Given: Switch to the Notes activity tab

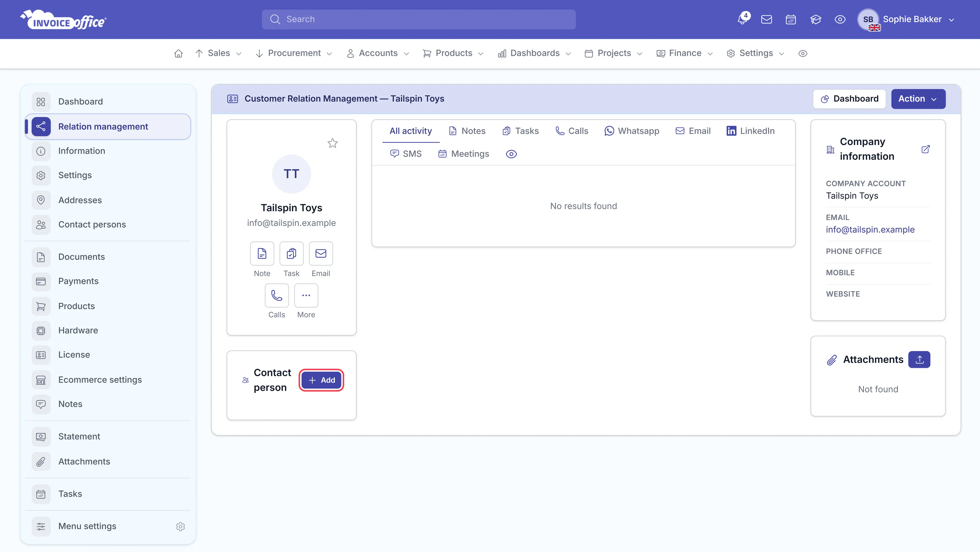Looking at the screenshot, I should coord(467,131).
